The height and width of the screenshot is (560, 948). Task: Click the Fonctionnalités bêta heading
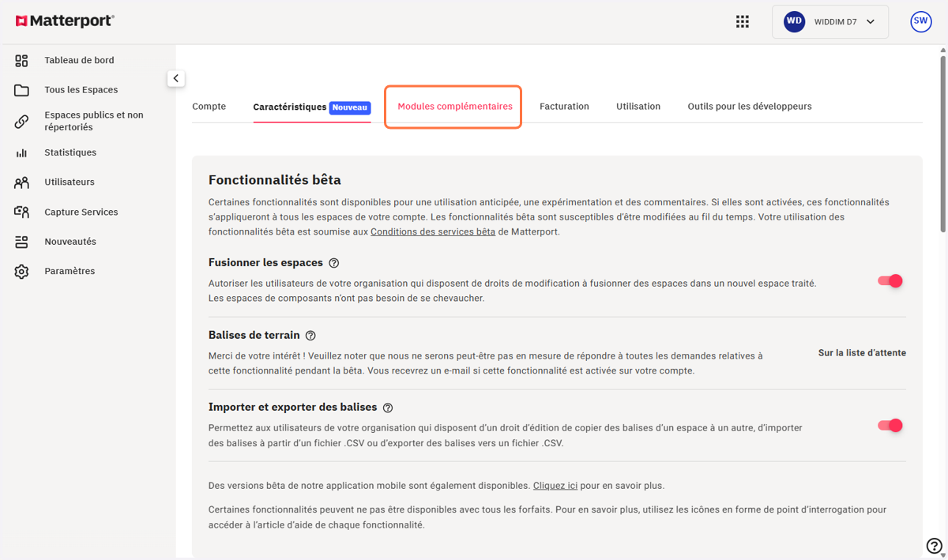point(274,180)
